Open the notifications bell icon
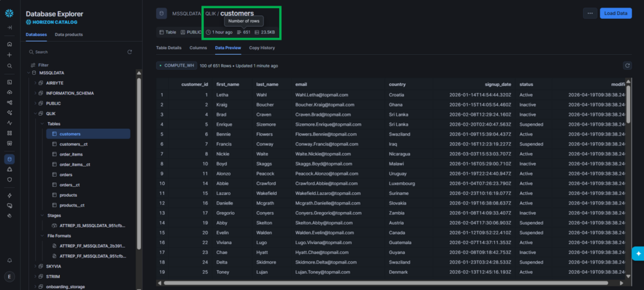This screenshot has width=644, height=290. [9, 260]
